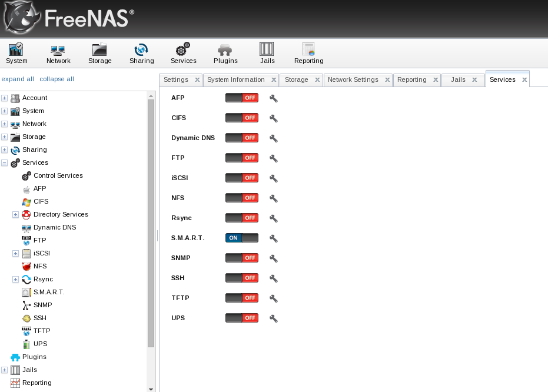Expand the Account tree node
Viewport: 548px width, 392px height.
pyautogui.click(x=4, y=98)
